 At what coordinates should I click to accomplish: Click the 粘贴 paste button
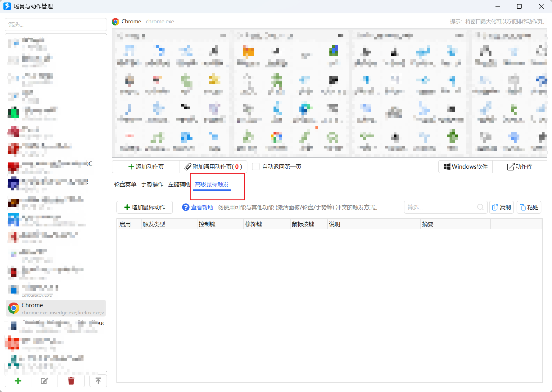click(529, 207)
